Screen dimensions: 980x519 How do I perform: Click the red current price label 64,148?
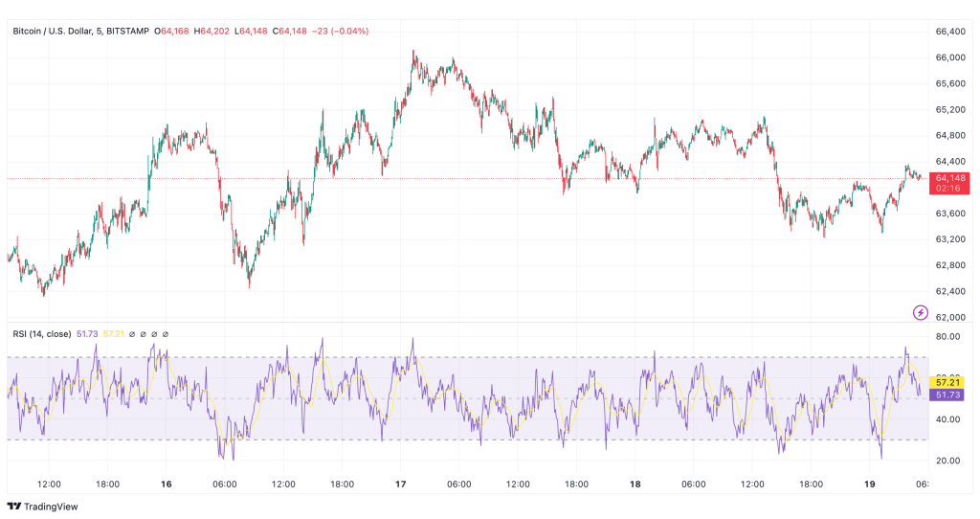(950, 178)
